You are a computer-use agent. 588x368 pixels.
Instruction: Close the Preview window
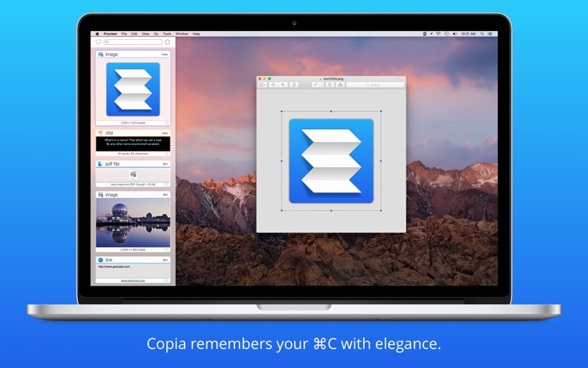(260, 79)
